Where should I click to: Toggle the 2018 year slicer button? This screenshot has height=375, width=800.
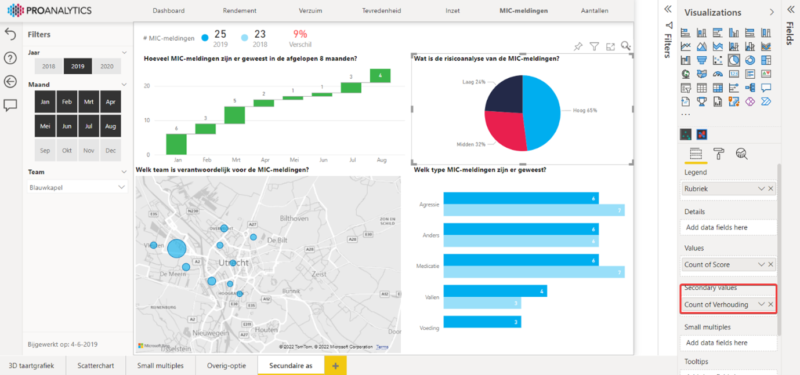pos(49,66)
